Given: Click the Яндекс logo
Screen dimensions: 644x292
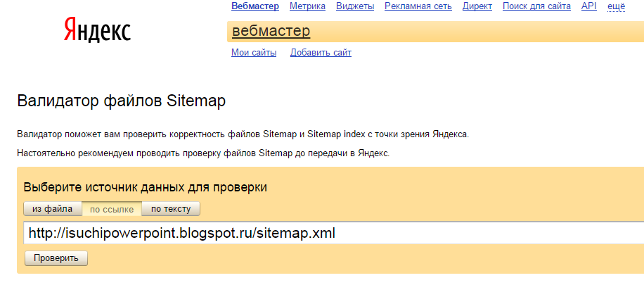Looking at the screenshot, I should pyautogui.click(x=97, y=30).
